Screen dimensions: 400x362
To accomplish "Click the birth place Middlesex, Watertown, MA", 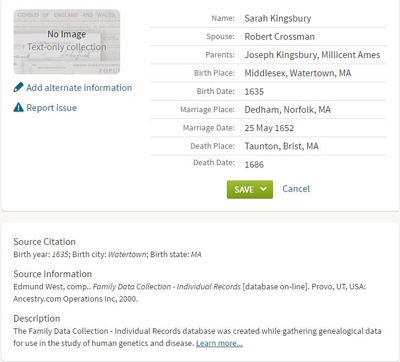I will [298, 73].
